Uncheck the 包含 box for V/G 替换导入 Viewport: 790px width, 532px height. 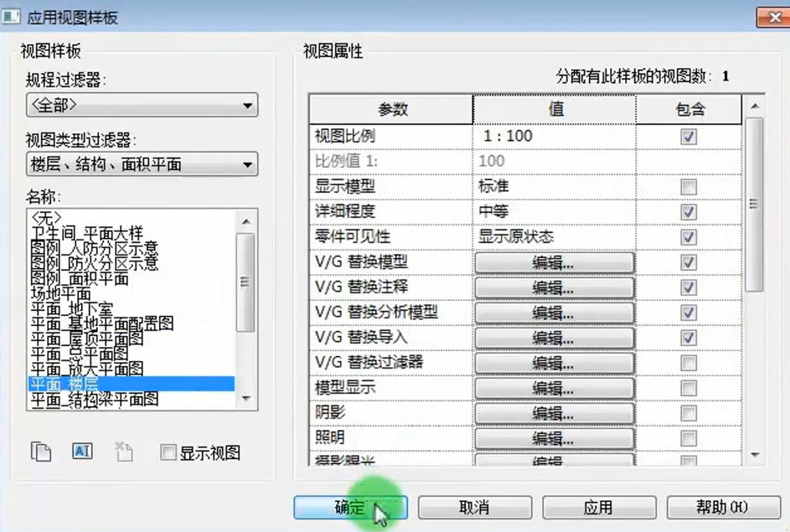point(689,338)
